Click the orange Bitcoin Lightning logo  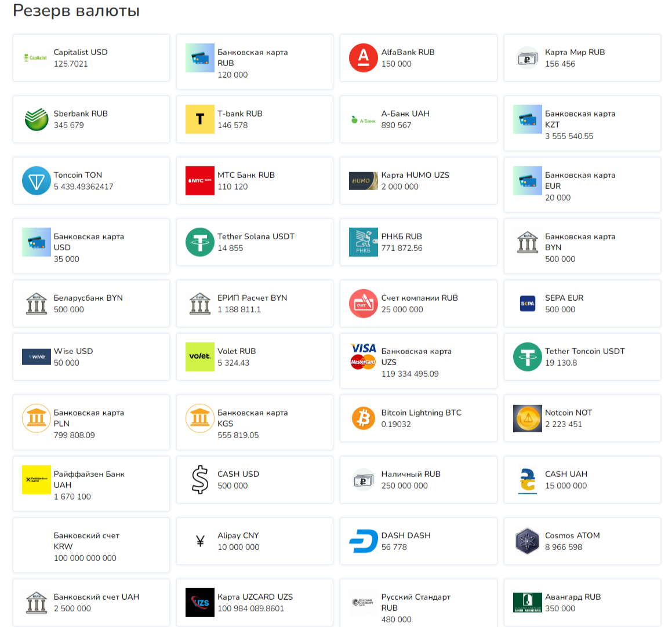pos(364,418)
